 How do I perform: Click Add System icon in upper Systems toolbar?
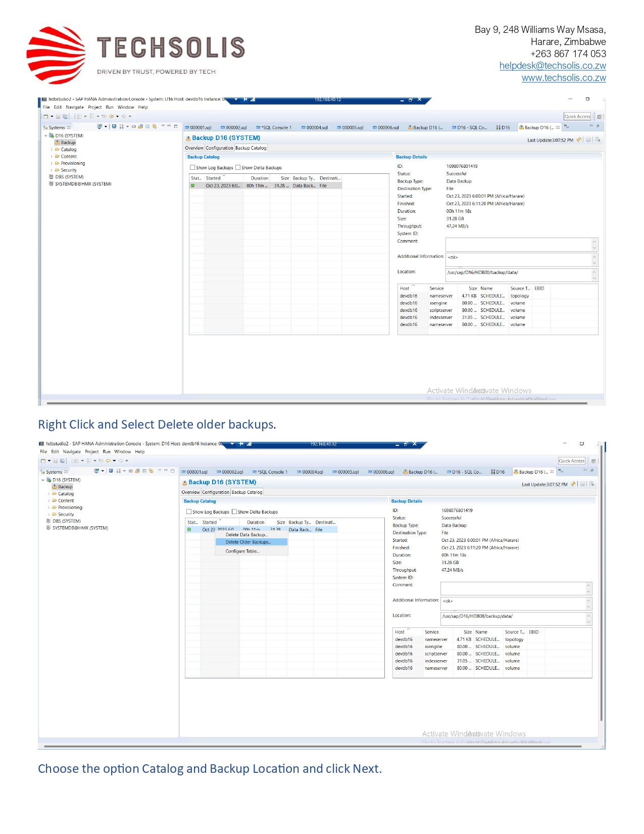(x=100, y=127)
